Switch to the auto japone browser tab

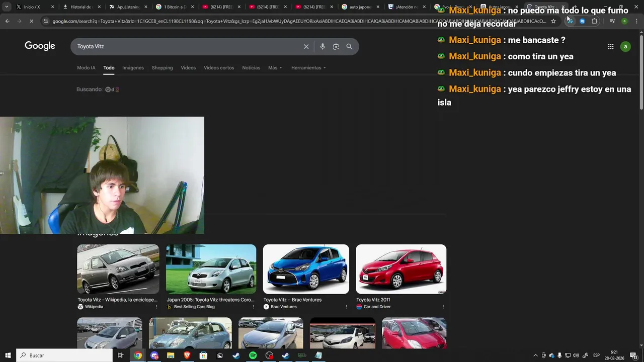[360, 7]
